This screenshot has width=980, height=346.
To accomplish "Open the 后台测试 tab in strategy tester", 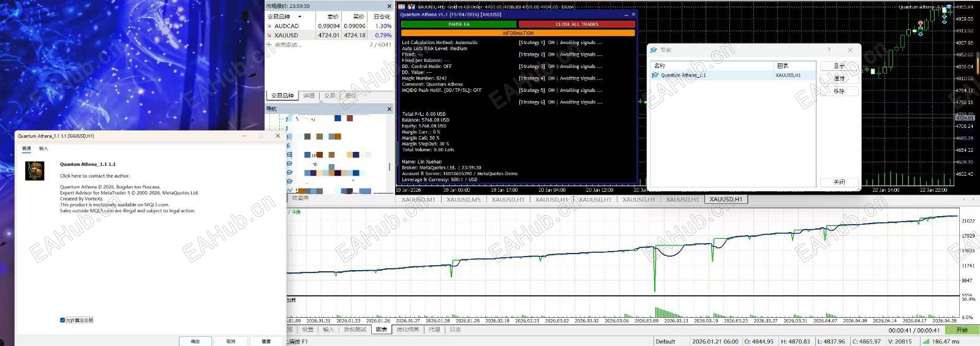I will [x=355, y=329].
